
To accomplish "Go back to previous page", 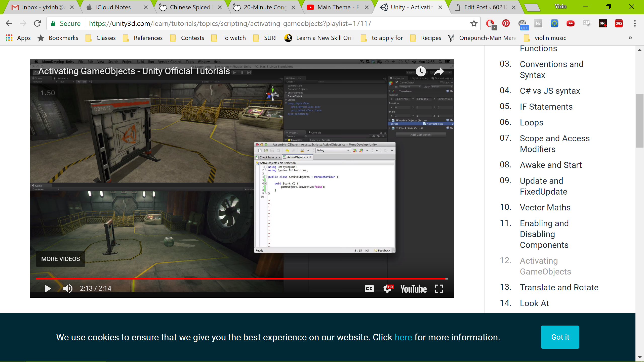I will pos(9,23).
